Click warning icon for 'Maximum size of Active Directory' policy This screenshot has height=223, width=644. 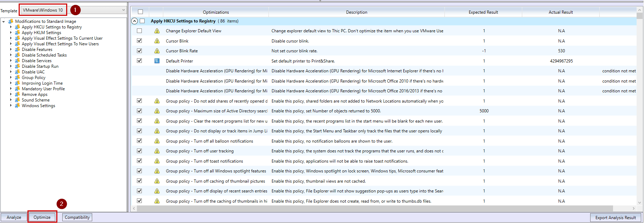[x=157, y=111]
